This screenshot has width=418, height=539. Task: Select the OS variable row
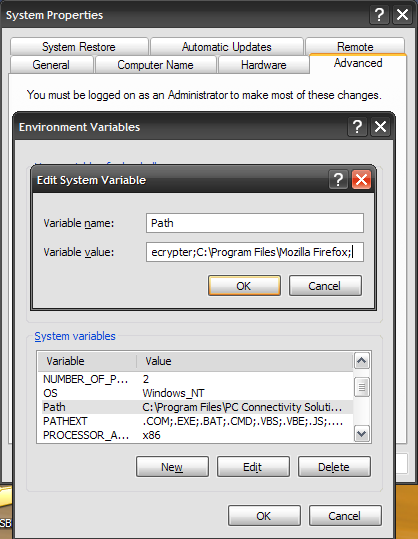tap(195, 393)
